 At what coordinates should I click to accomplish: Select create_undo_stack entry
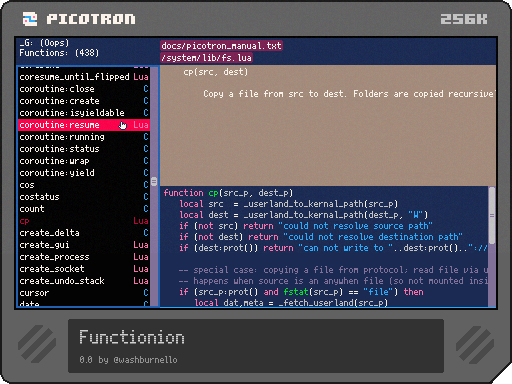[x=84, y=281]
